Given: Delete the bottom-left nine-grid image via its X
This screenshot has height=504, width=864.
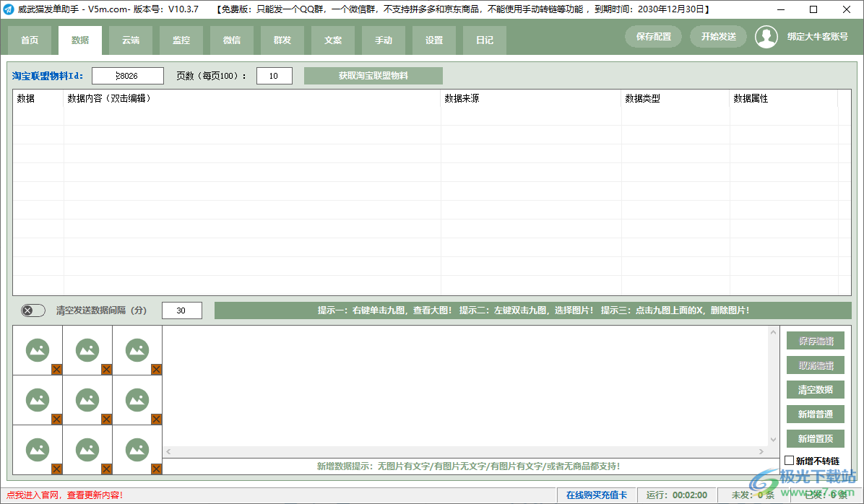Looking at the screenshot, I should pyautogui.click(x=57, y=469).
